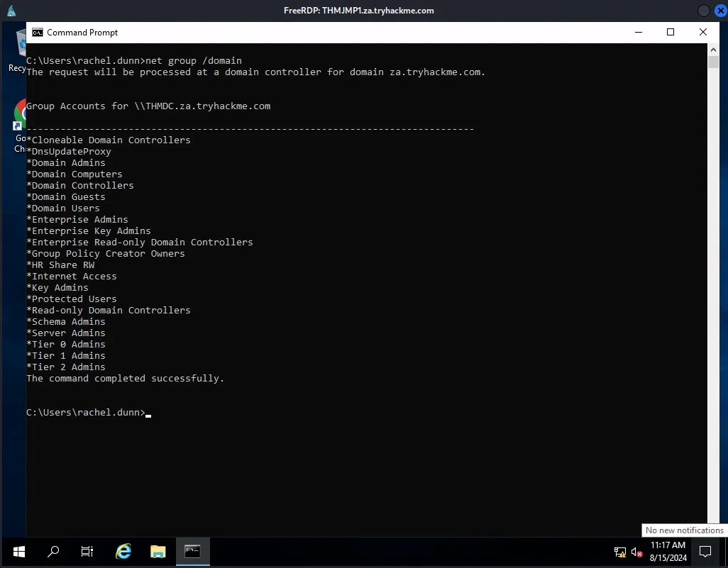Click the 'Schema Admins' group line

click(66, 322)
